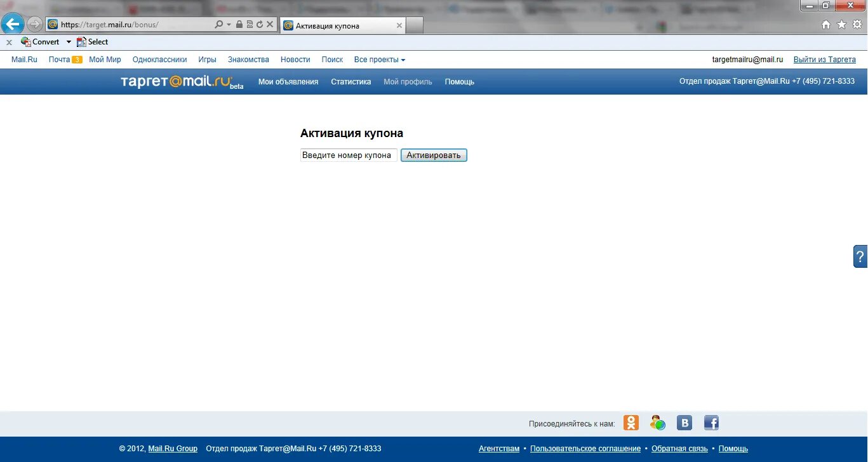Open the 'Мои объявления' menu item
The height and width of the screenshot is (462, 868).
(x=288, y=82)
